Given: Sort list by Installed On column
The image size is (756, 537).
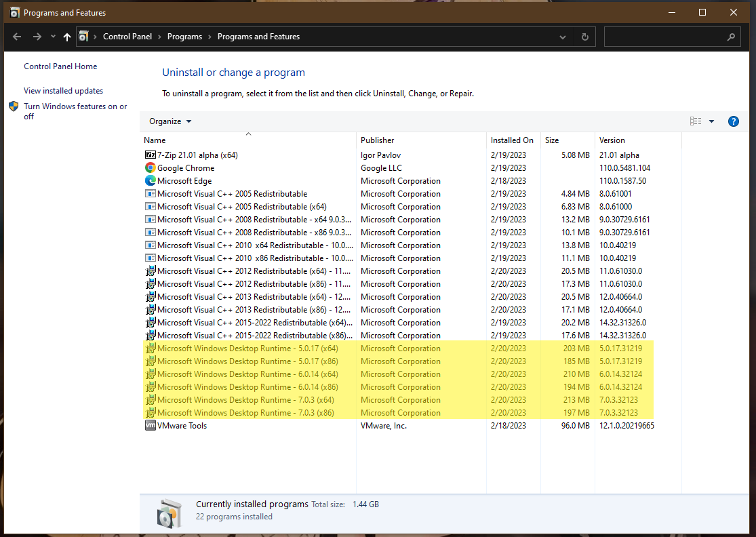Looking at the screenshot, I should (x=512, y=140).
